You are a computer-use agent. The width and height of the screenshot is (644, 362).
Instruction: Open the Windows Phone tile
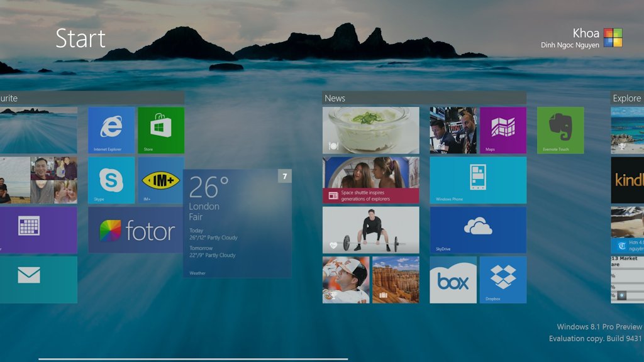point(478,180)
